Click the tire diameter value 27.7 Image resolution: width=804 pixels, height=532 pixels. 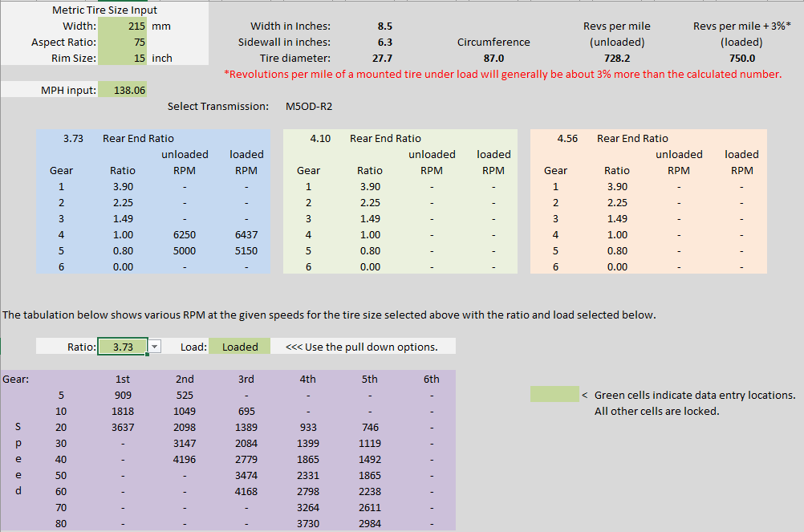tap(382, 59)
